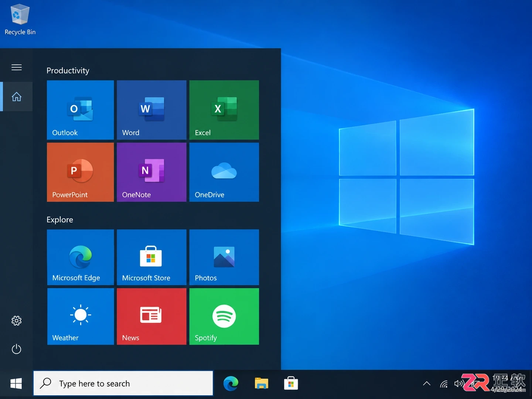Launch Microsoft Edge tile in Explore

(80, 257)
